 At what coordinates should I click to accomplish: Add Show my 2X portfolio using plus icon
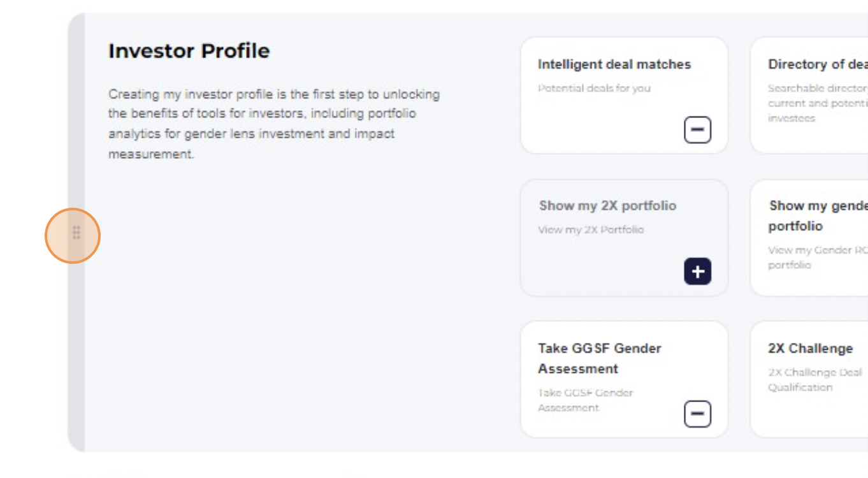pyautogui.click(x=697, y=272)
